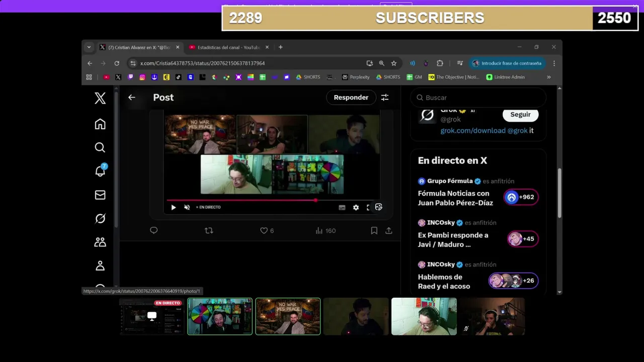Open video player settings gear
The height and width of the screenshot is (362, 644).
click(356, 207)
